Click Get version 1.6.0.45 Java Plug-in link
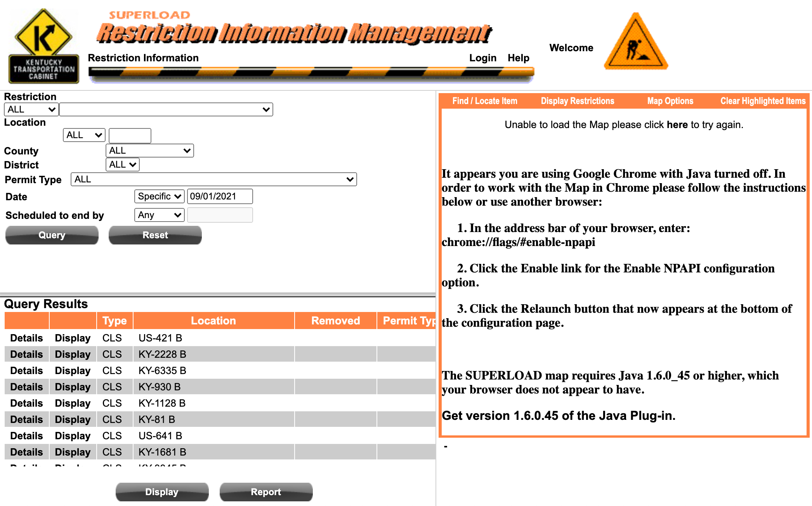The height and width of the screenshot is (506, 812). (x=559, y=416)
